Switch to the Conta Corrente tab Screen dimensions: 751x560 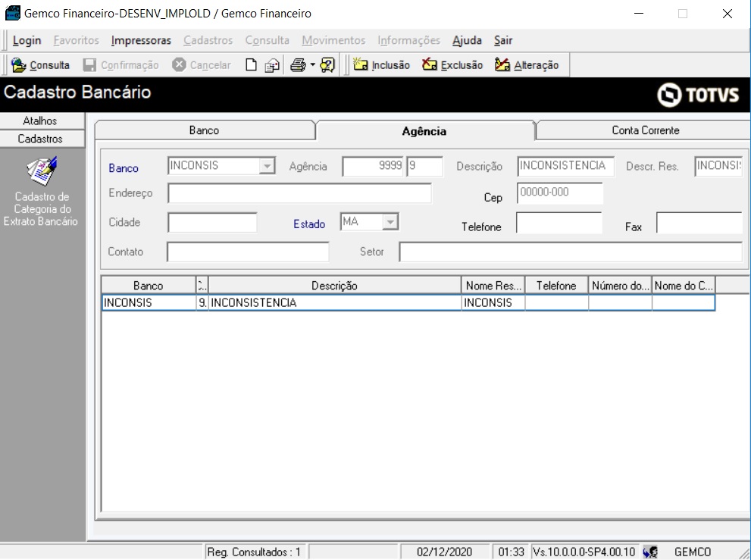645,130
